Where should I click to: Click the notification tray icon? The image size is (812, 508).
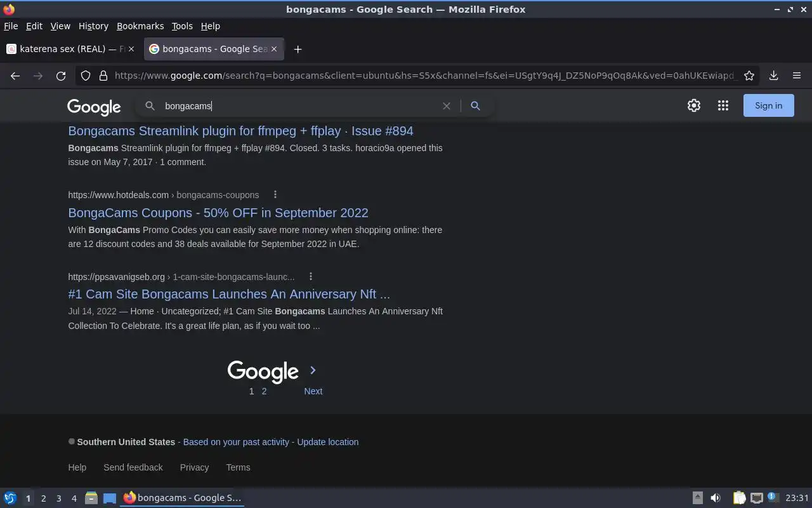(773, 497)
